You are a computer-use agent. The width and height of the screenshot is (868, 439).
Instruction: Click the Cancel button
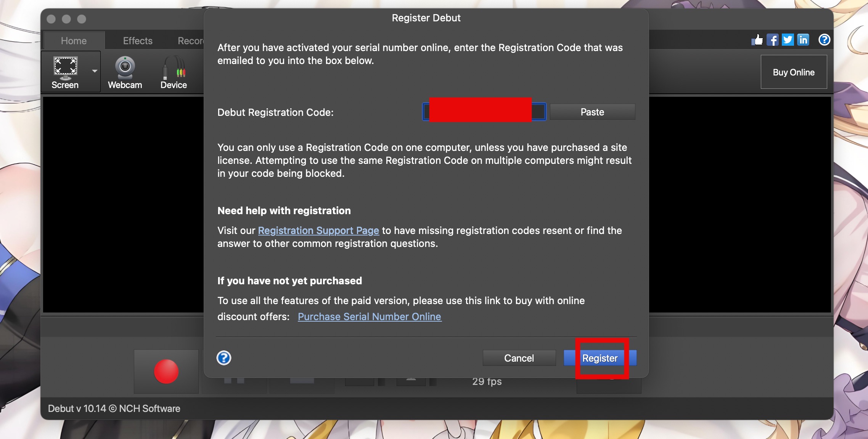[x=519, y=358]
